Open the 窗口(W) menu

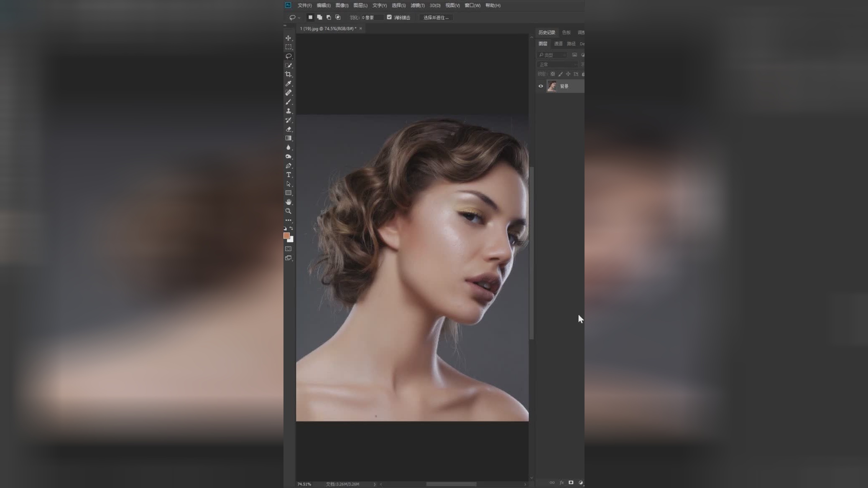472,5
